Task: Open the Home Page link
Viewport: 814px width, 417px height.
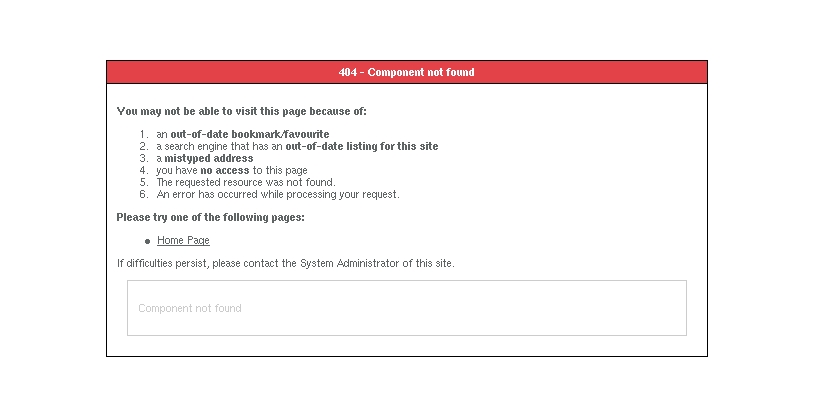Action: pos(183,241)
